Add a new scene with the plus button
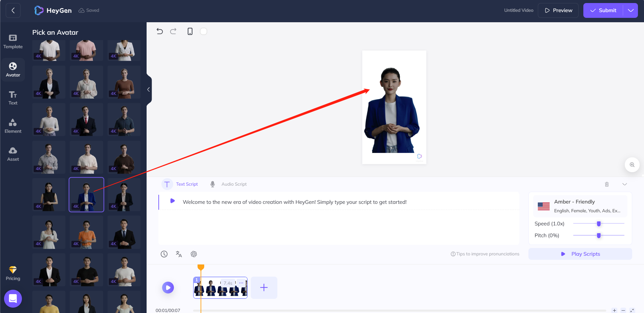 coord(264,287)
